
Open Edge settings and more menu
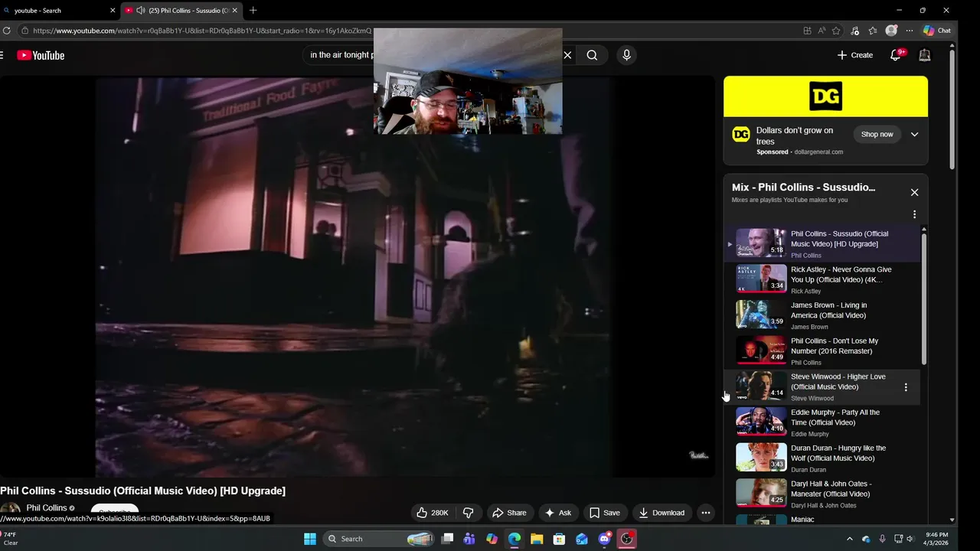point(910,31)
